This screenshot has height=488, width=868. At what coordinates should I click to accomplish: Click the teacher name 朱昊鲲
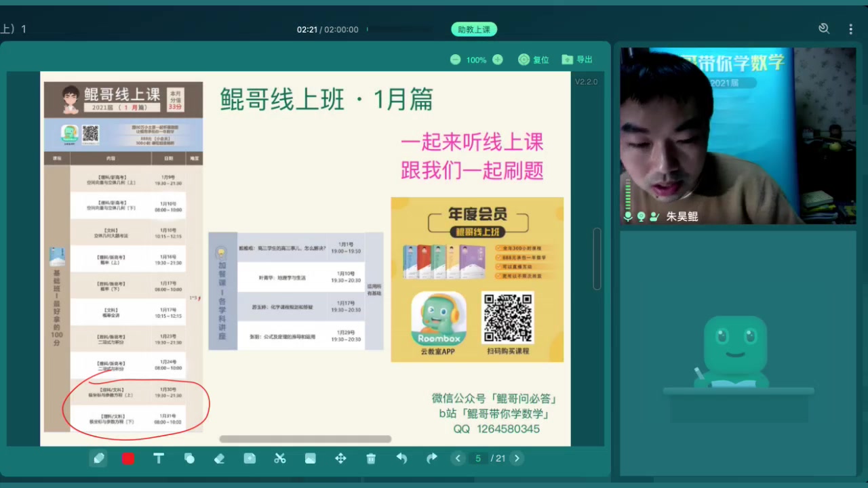click(682, 216)
